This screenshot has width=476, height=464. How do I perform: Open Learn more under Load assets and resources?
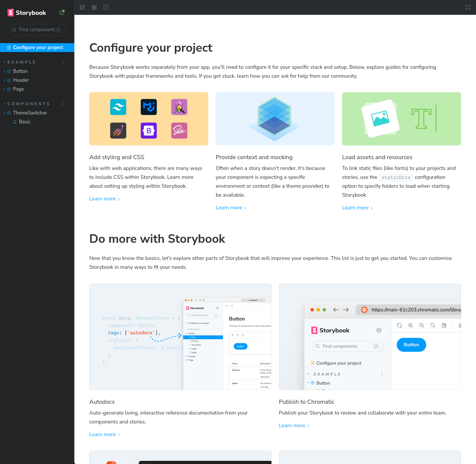point(357,208)
